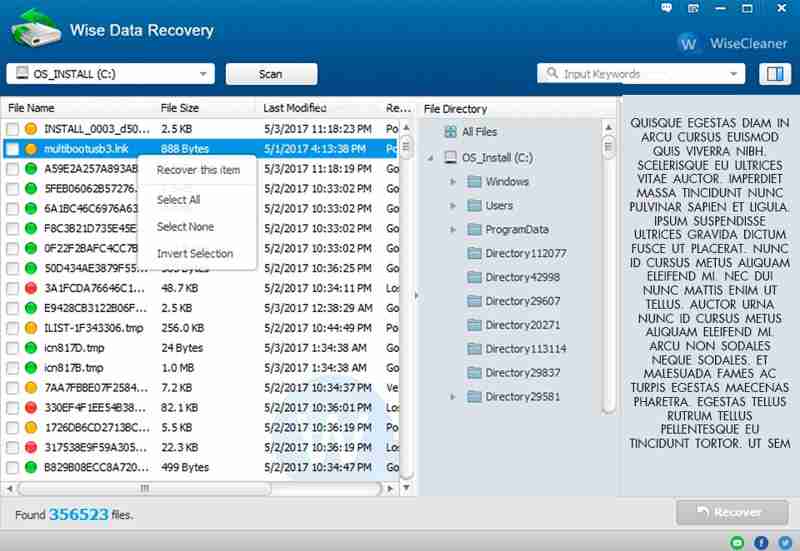This screenshot has width=800, height=551.
Task: Click the ProgramData folder icon
Action: coord(474,230)
